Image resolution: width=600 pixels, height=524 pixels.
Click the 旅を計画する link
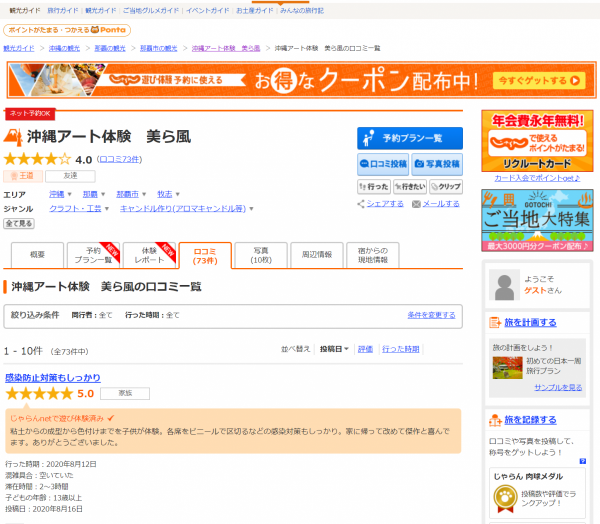530,322
